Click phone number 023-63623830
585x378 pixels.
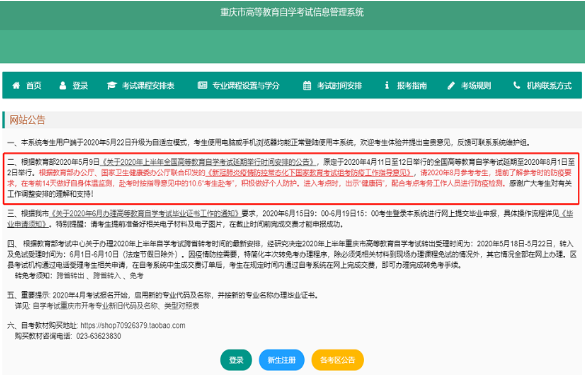tap(98, 336)
